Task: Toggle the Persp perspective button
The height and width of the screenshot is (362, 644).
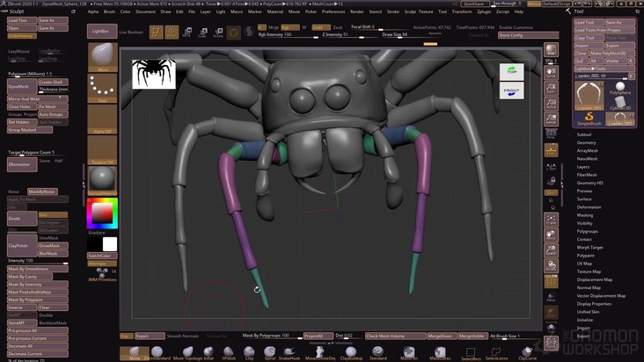Action: coord(551,134)
